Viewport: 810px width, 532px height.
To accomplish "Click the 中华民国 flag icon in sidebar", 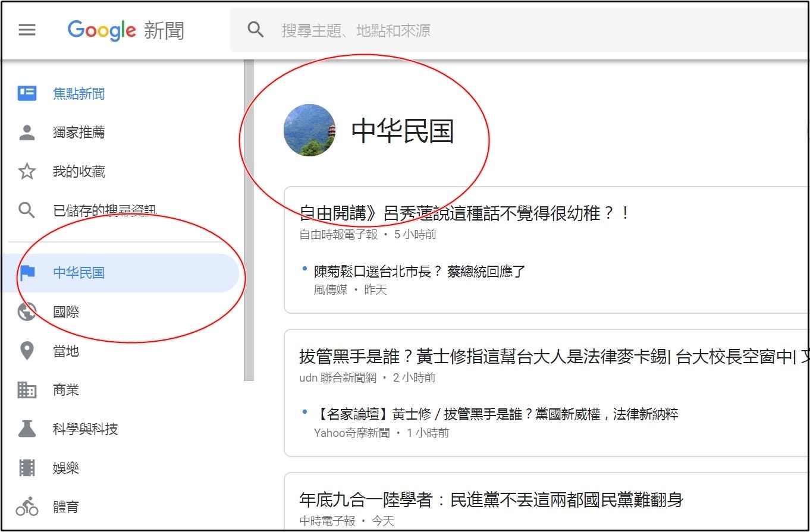I will coord(27,273).
